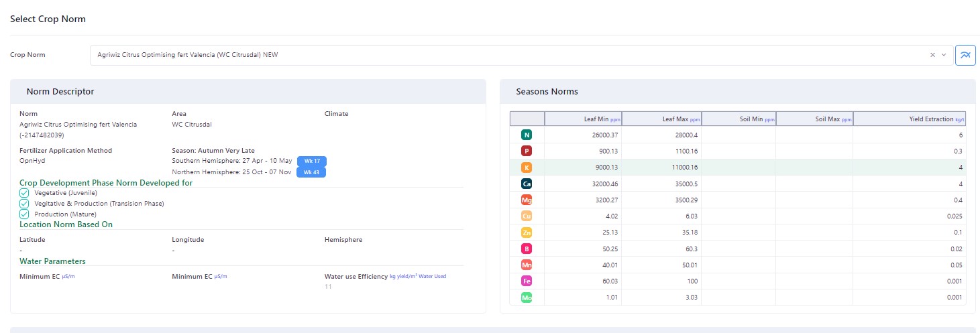Click Yield Extraction value 0.3
The image size is (980, 333).
coord(959,151)
